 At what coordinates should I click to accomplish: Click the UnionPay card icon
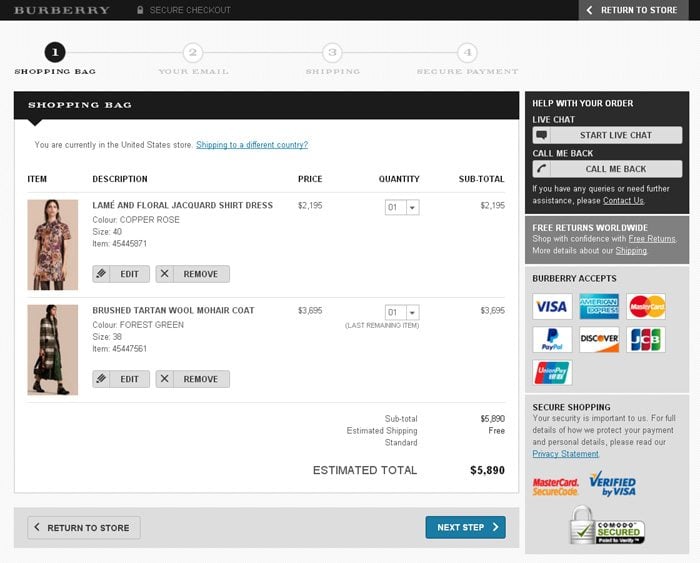coord(552,373)
